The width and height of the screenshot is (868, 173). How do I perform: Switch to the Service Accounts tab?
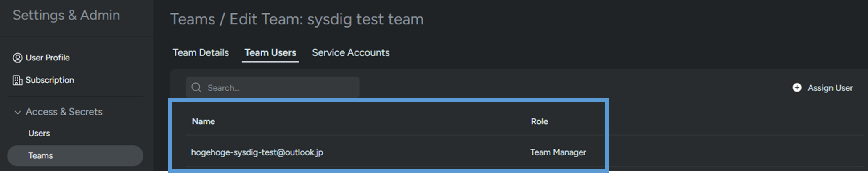(x=351, y=52)
